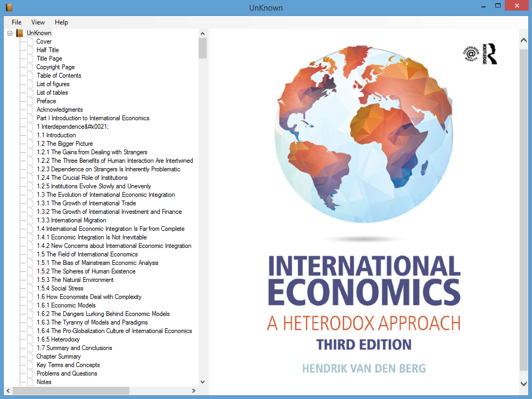Select 1.5.3 The Natural Environment
532x399 pixels.
click(75, 280)
